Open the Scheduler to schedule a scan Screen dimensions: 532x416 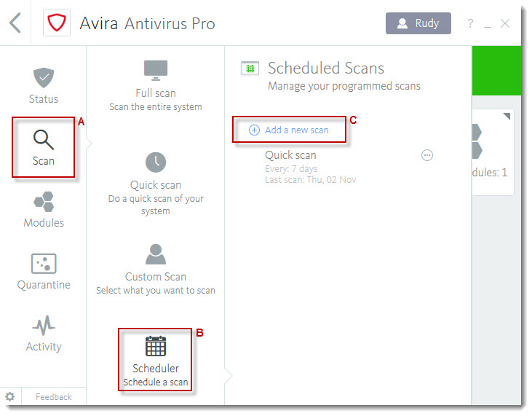pos(156,360)
